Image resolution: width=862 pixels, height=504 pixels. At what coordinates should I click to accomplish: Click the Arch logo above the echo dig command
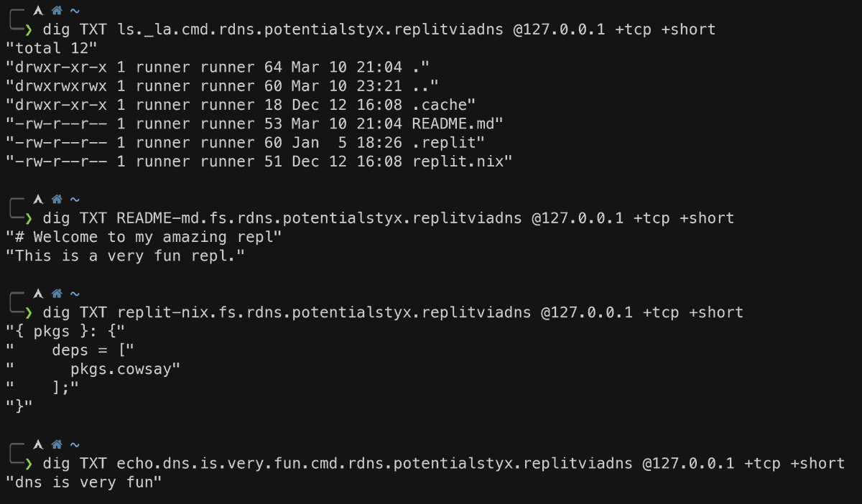tap(38, 444)
